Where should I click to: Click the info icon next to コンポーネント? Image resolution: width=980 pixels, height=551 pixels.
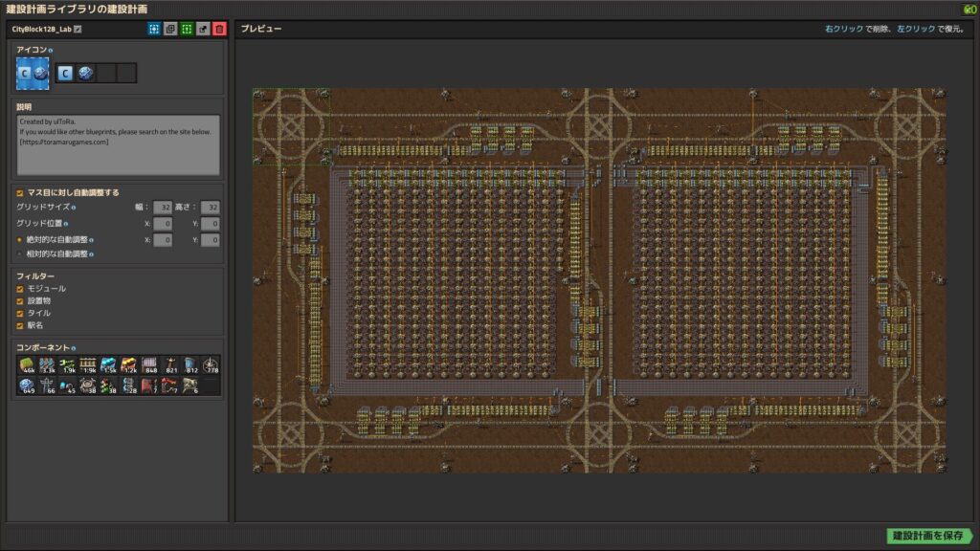74,348
